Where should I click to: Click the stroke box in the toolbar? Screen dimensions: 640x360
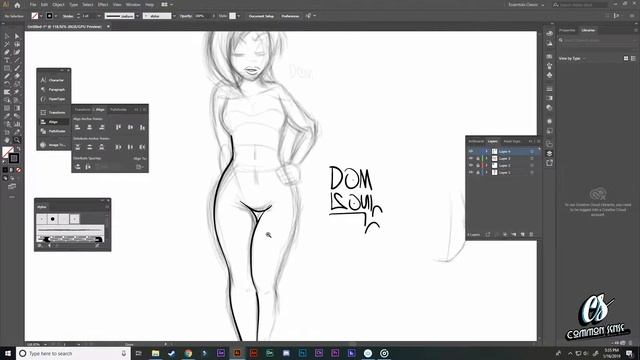(x=14, y=158)
